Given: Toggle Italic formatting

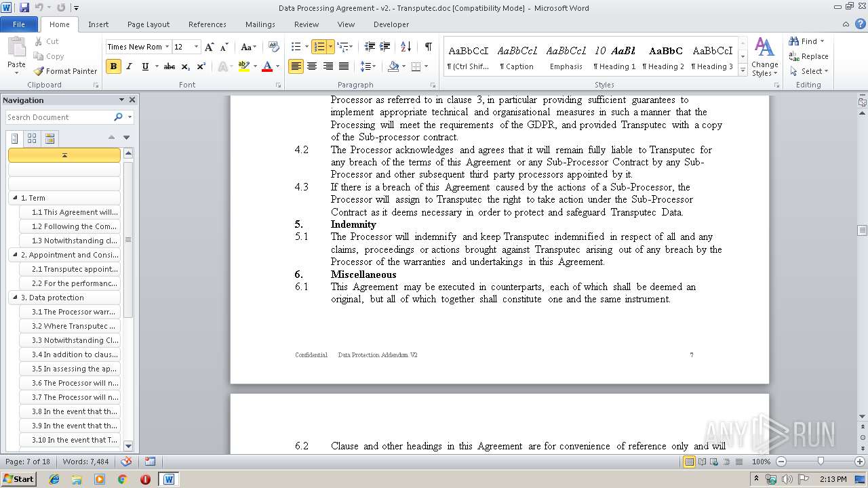Looking at the screenshot, I should 129,66.
